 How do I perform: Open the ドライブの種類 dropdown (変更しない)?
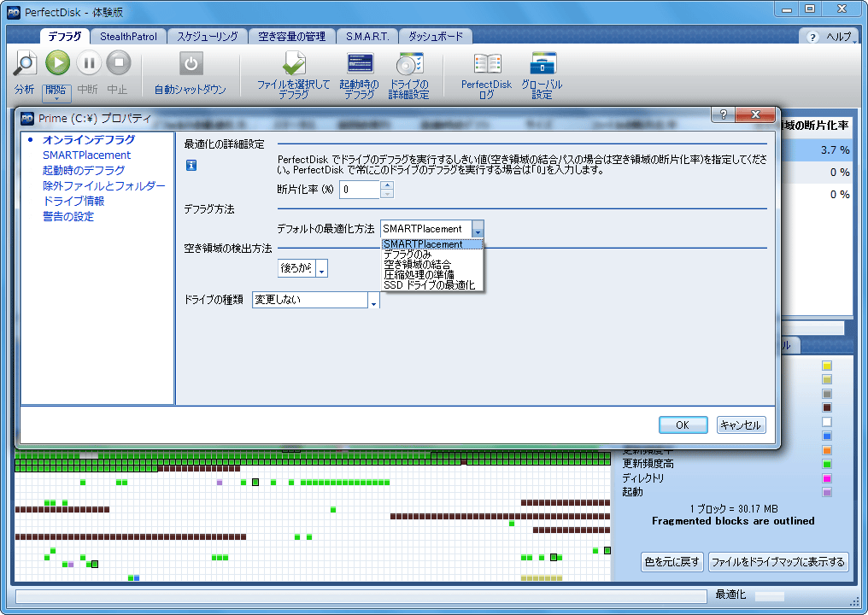pyautogui.click(x=374, y=300)
